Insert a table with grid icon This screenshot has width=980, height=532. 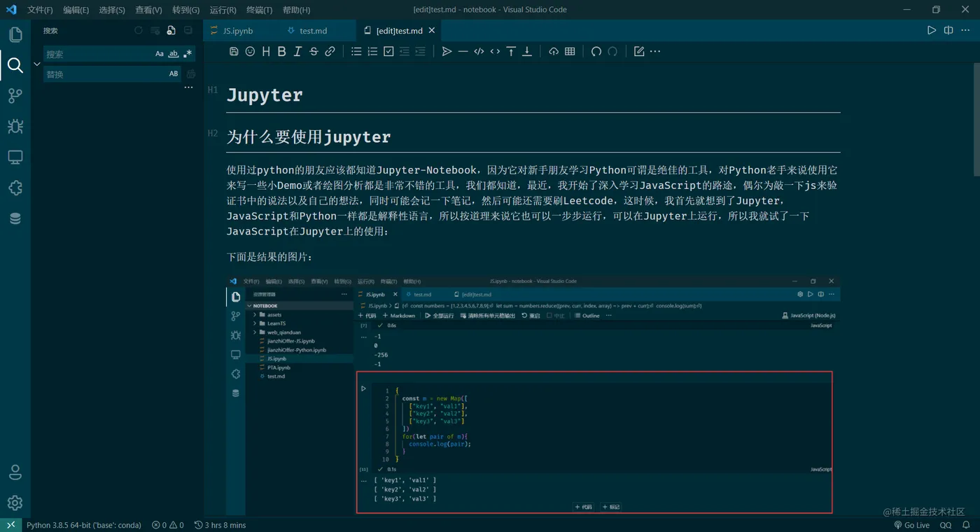(570, 51)
